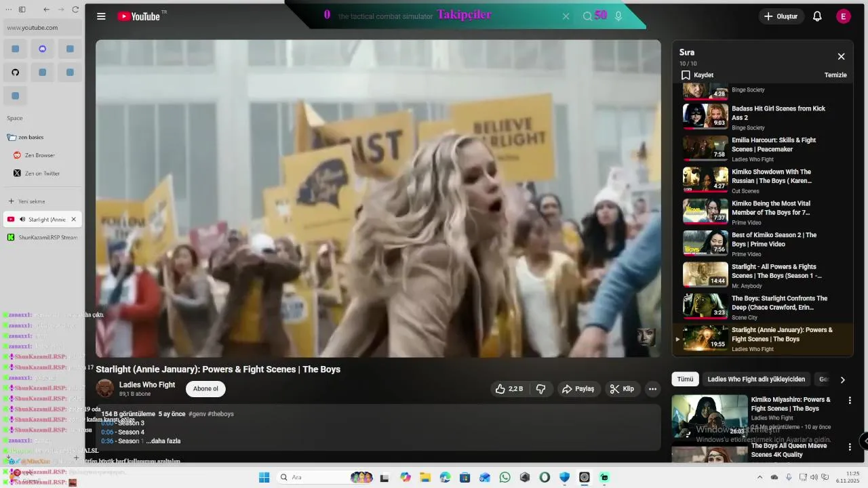Image resolution: width=868 pixels, height=488 pixels.
Task: Open the pinned Discord tab
Action: tap(42, 49)
